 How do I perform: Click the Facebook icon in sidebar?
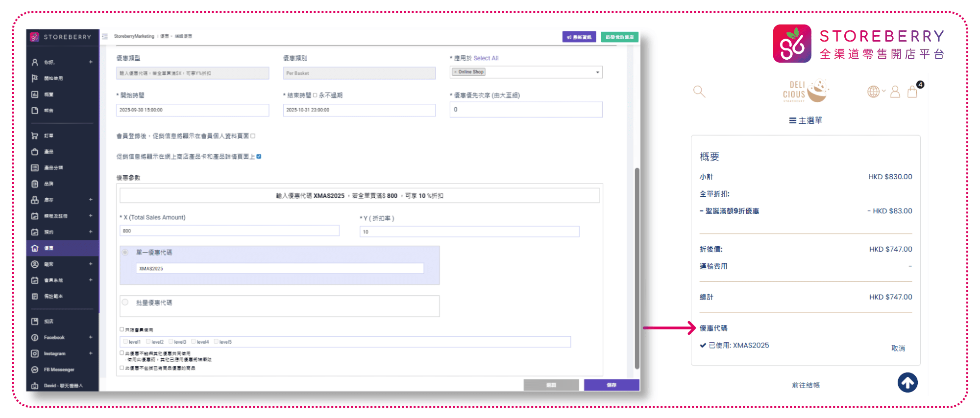[35, 338]
